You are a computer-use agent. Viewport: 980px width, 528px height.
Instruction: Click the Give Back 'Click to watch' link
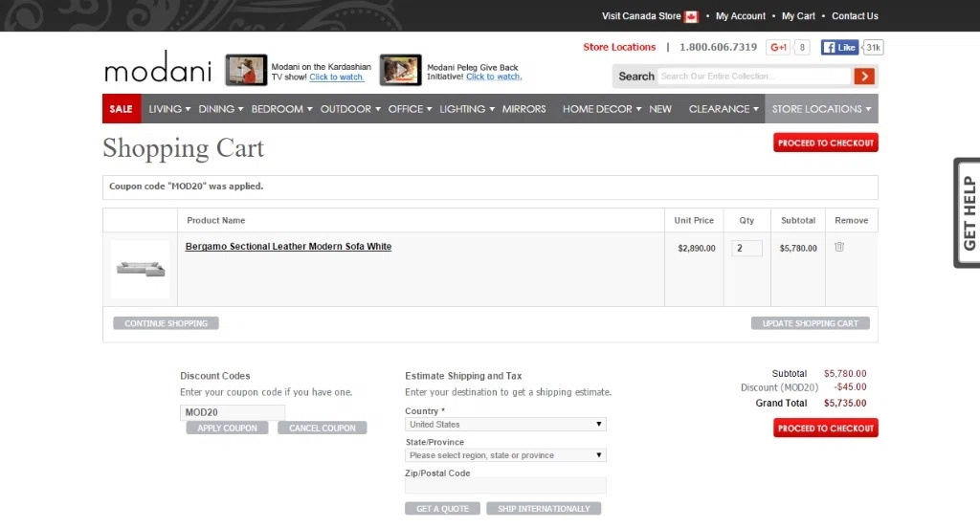tap(494, 77)
